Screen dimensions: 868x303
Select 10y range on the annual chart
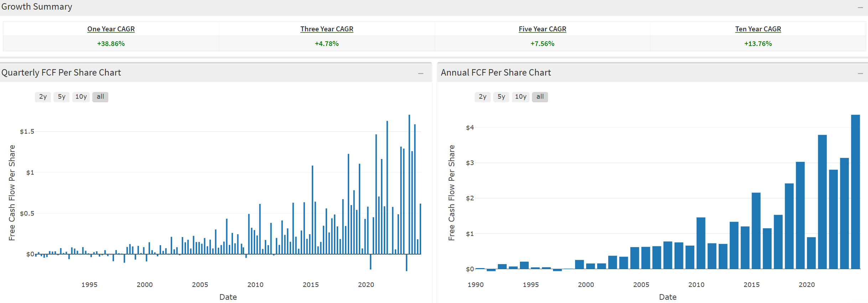(521, 97)
